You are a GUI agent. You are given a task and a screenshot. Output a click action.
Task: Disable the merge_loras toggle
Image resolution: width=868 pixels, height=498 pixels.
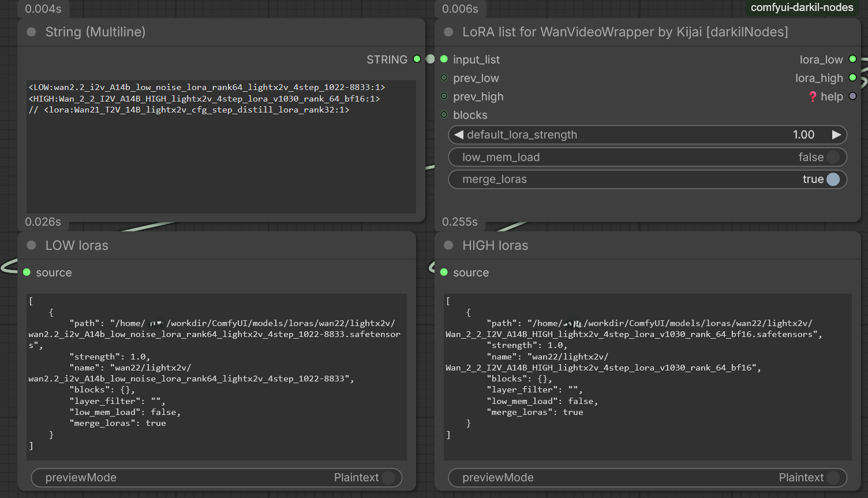point(833,179)
